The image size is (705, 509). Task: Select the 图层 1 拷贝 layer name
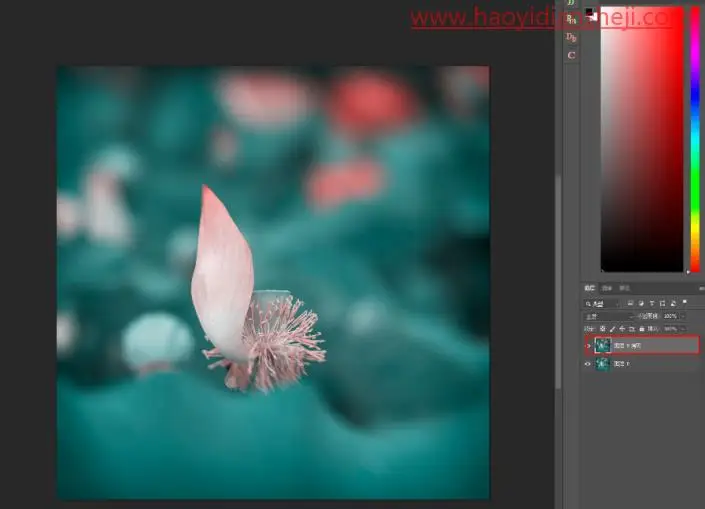tap(627, 346)
